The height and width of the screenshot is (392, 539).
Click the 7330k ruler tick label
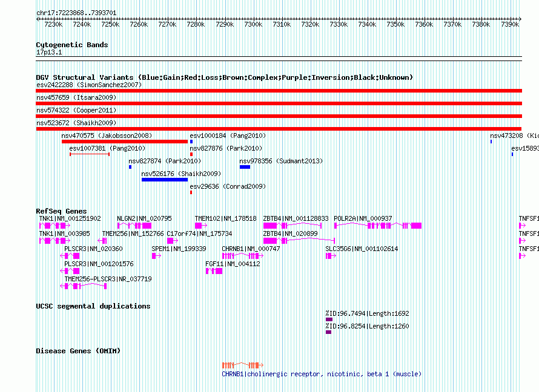pos(339,24)
